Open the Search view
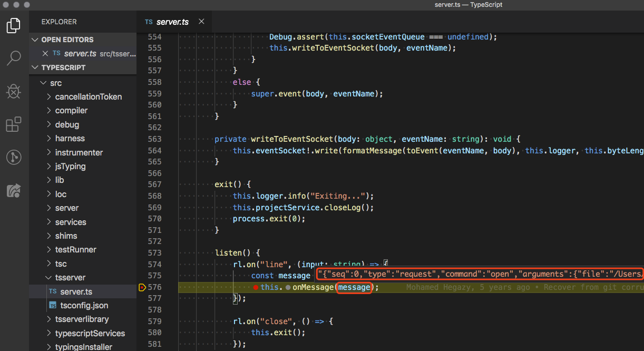Screen dimensions: 644x351 point(13,58)
